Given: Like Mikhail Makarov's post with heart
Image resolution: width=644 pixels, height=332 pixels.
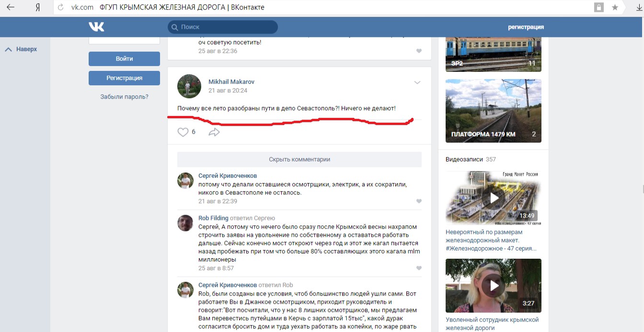Looking at the screenshot, I should pos(183,132).
